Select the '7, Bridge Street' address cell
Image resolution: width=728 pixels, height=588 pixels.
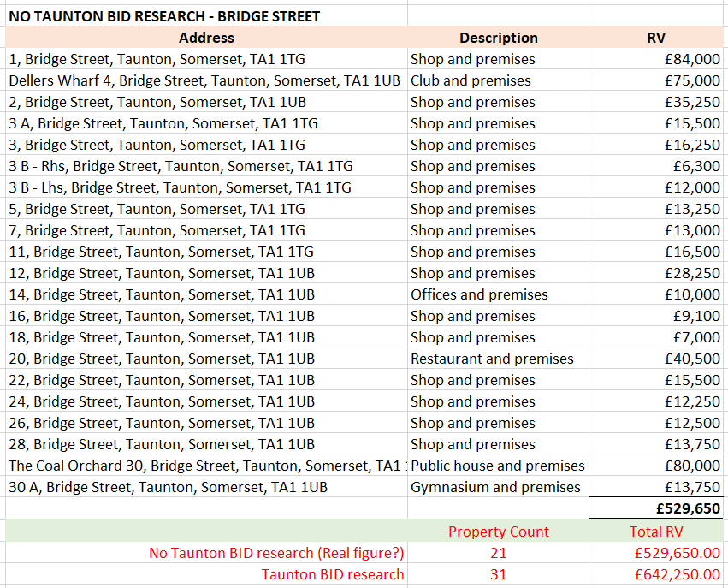(x=207, y=230)
